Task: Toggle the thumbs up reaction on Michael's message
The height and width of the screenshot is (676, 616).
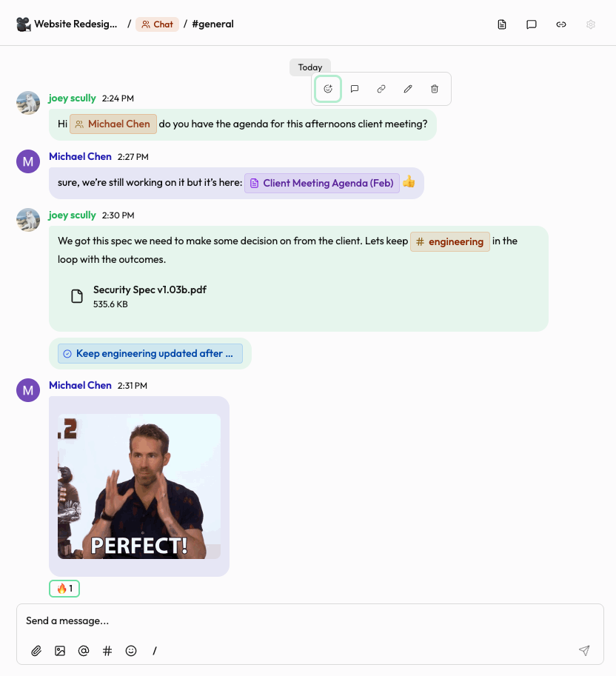Action: tap(409, 182)
